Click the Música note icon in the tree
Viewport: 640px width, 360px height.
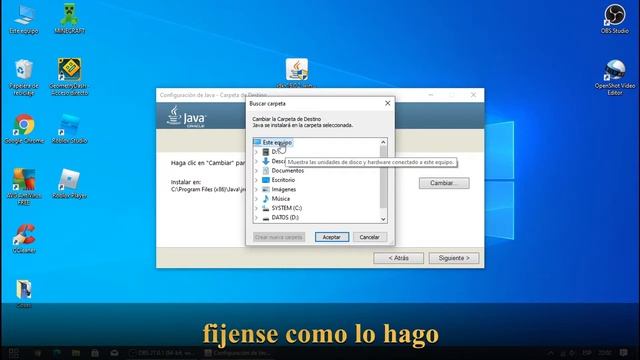coord(266,199)
